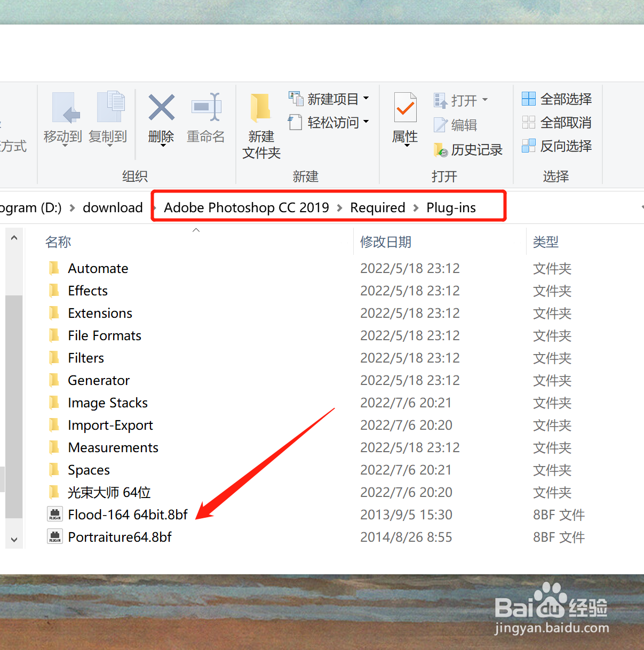Click date 2014/8/26 8:55 cell
This screenshot has height=650, width=644.
(406, 537)
